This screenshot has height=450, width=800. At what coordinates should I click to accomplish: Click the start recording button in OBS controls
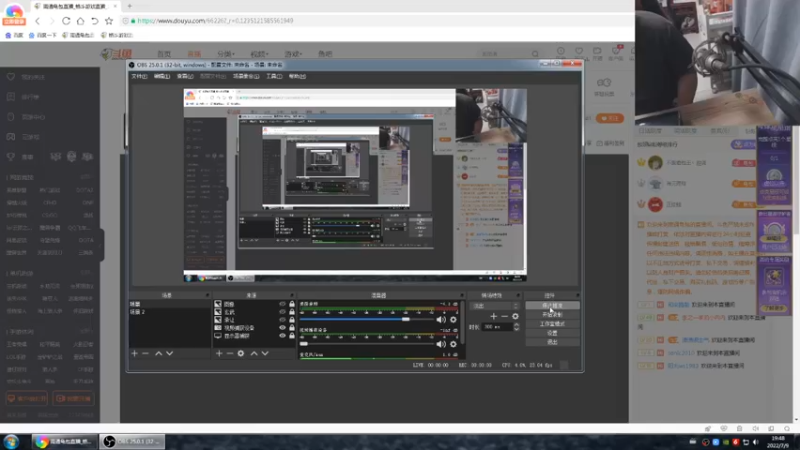point(553,315)
